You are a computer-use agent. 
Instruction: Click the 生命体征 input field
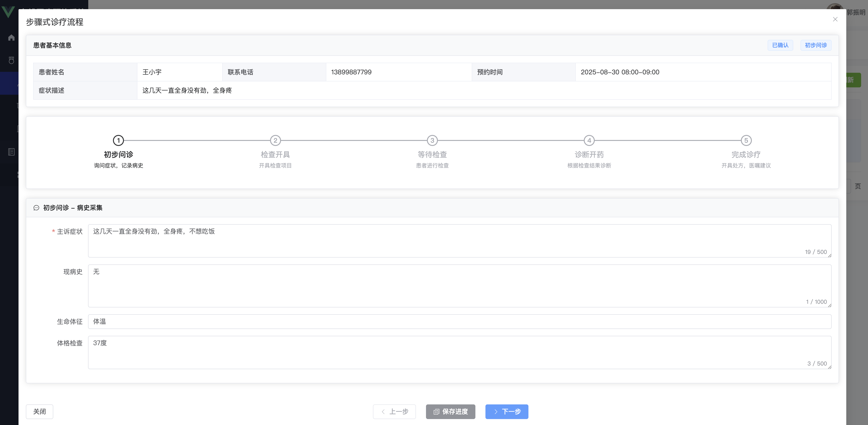pos(459,322)
